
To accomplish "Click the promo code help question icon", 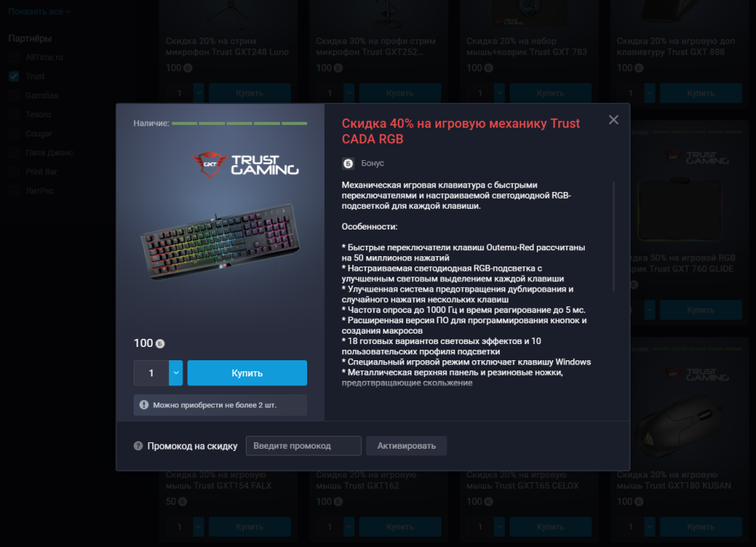I will pos(138,446).
